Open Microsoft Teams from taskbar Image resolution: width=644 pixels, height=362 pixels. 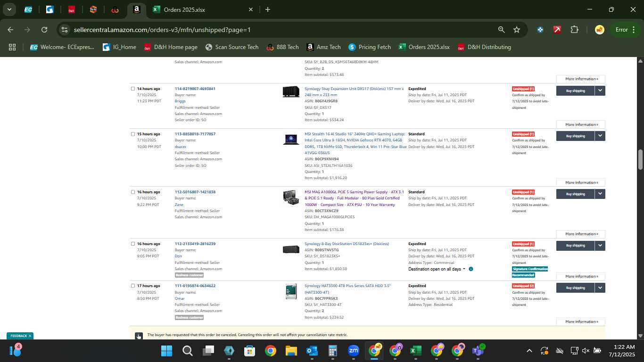tap(478, 351)
